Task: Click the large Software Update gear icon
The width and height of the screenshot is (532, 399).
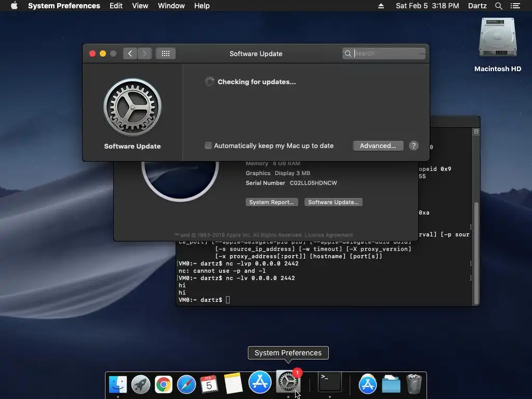Action: point(132,108)
